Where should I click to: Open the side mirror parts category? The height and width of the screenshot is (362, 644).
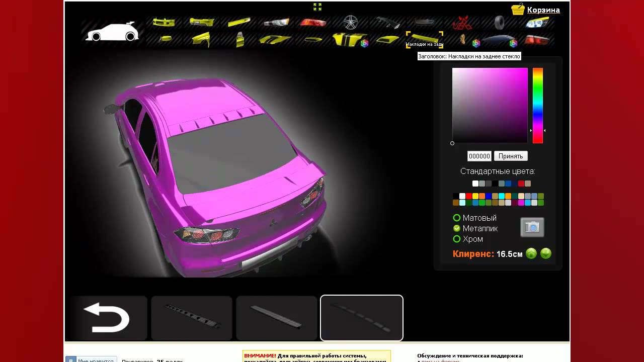pyautogui.click(x=164, y=39)
